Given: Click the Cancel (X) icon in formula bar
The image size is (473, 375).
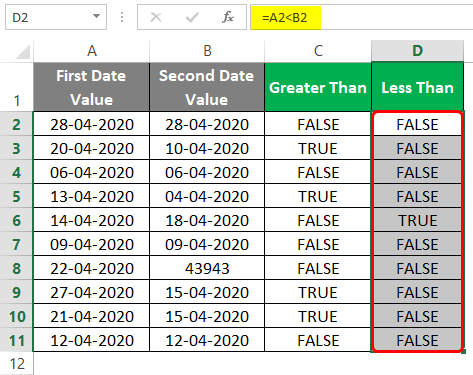Looking at the screenshot, I should tap(156, 17).
